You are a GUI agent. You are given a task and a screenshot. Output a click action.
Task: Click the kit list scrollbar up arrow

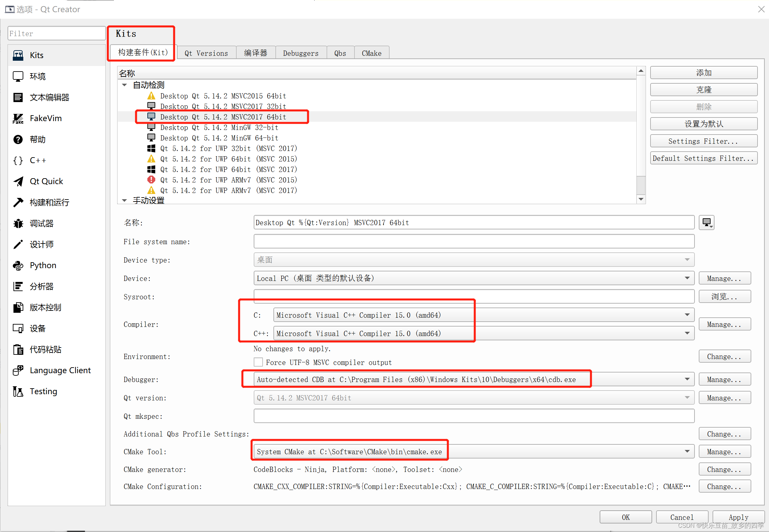click(x=641, y=71)
